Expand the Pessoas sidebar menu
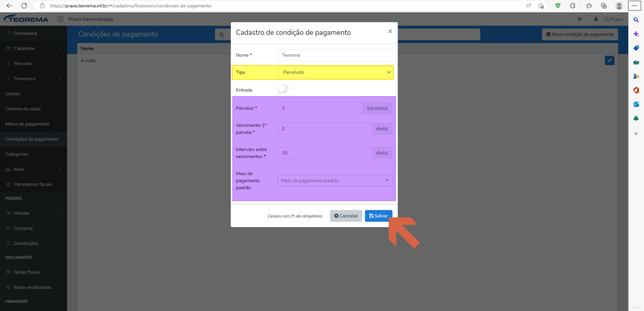Screen dimensions: 644x311 (33, 64)
